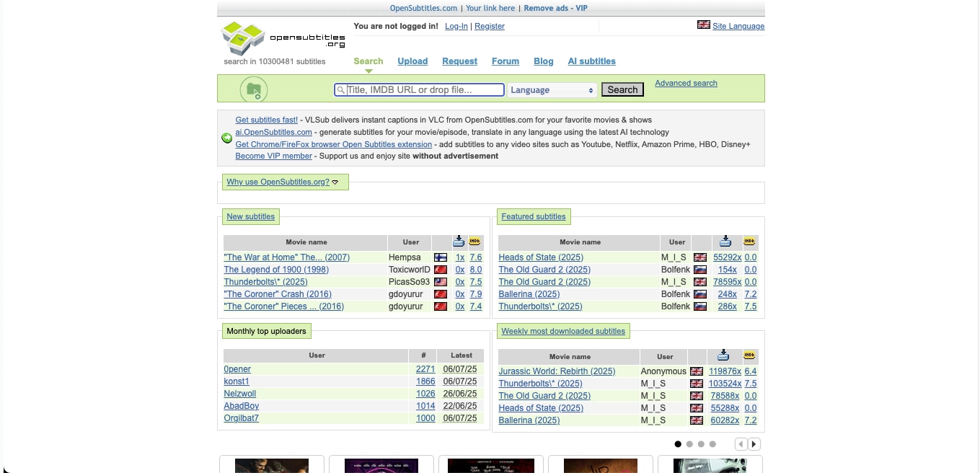Click the IMDb icon in Weekly most downloaded header

tap(749, 355)
